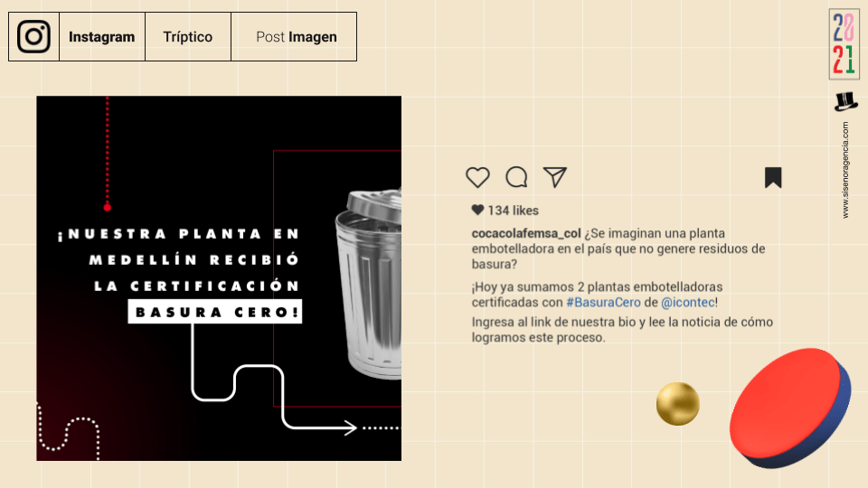Click the 134 likes count

pyautogui.click(x=514, y=211)
